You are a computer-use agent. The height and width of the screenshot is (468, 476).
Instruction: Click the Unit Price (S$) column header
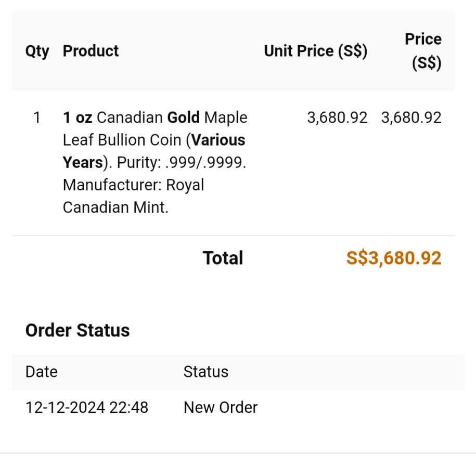(x=315, y=51)
